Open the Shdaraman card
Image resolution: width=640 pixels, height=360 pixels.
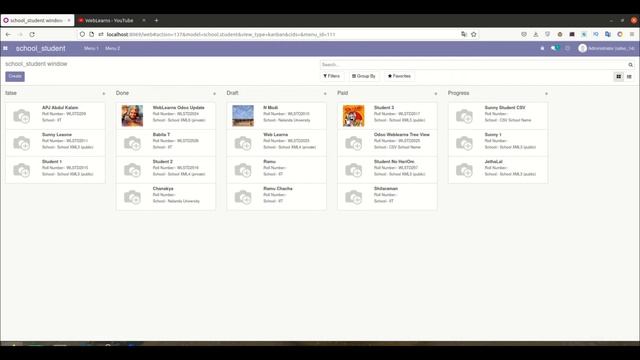click(387, 197)
